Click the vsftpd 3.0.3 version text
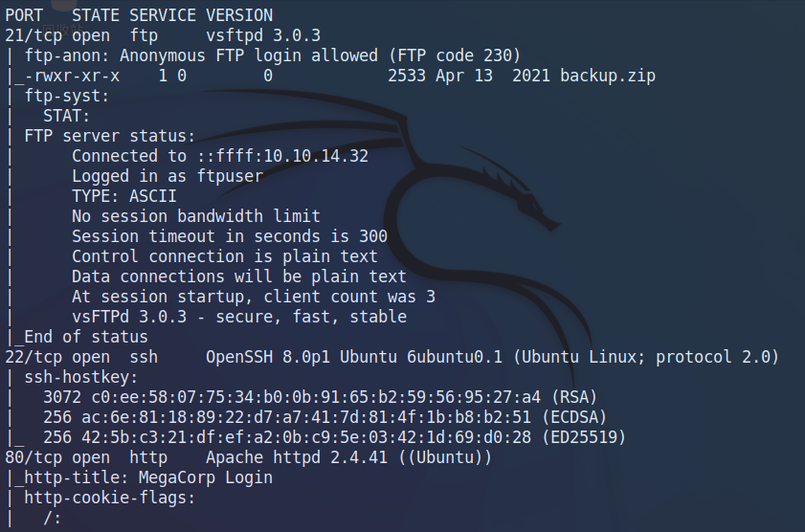Viewport: 805px width, 532px height. 250,35
